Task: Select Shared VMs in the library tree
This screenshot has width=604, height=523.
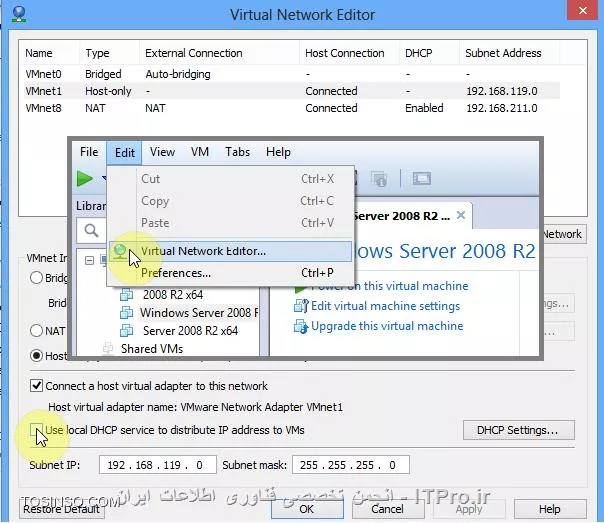Action: point(152,349)
